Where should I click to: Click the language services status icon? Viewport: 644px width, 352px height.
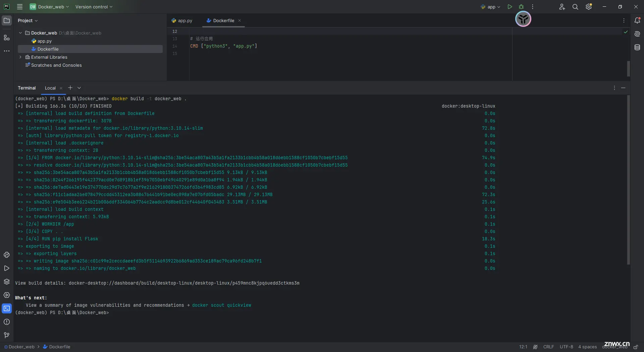[535, 347]
